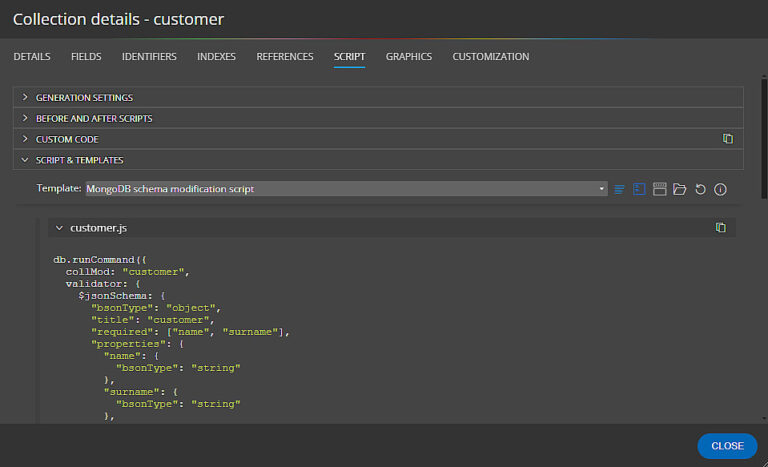The width and height of the screenshot is (768, 467).
Task: Select the Graphics tab
Action: click(x=408, y=57)
